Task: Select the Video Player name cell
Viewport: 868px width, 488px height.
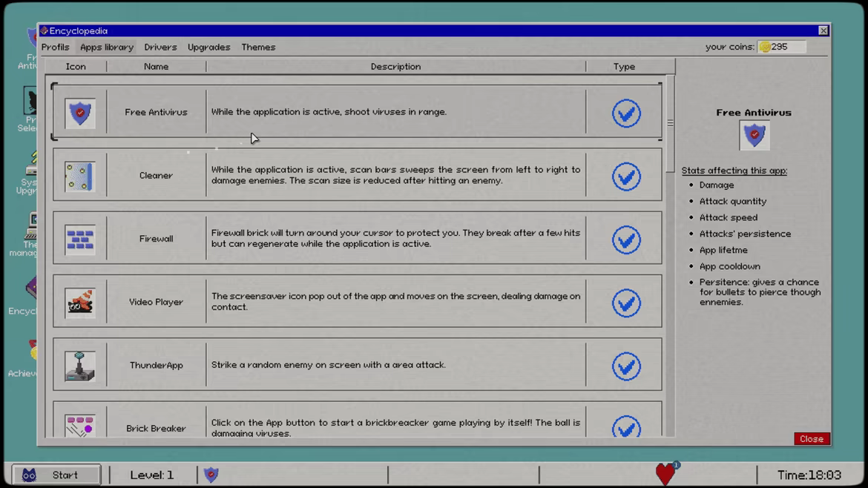Action: coord(156,302)
